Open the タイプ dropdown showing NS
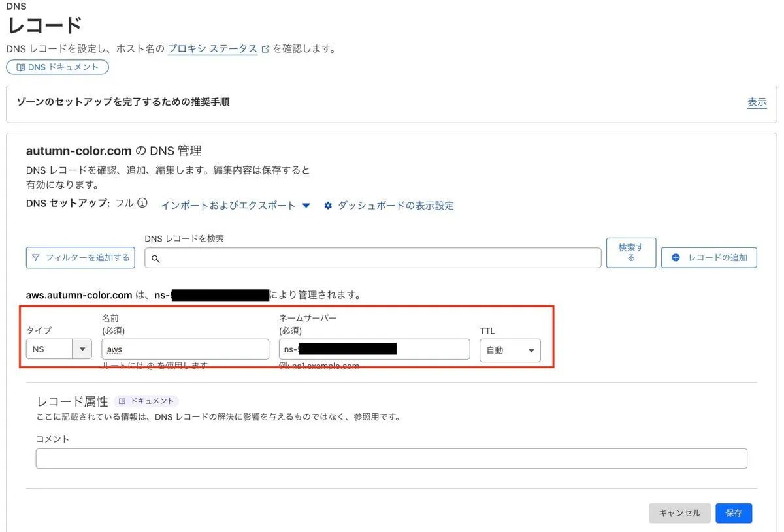This screenshot has height=532, width=784. click(x=59, y=349)
